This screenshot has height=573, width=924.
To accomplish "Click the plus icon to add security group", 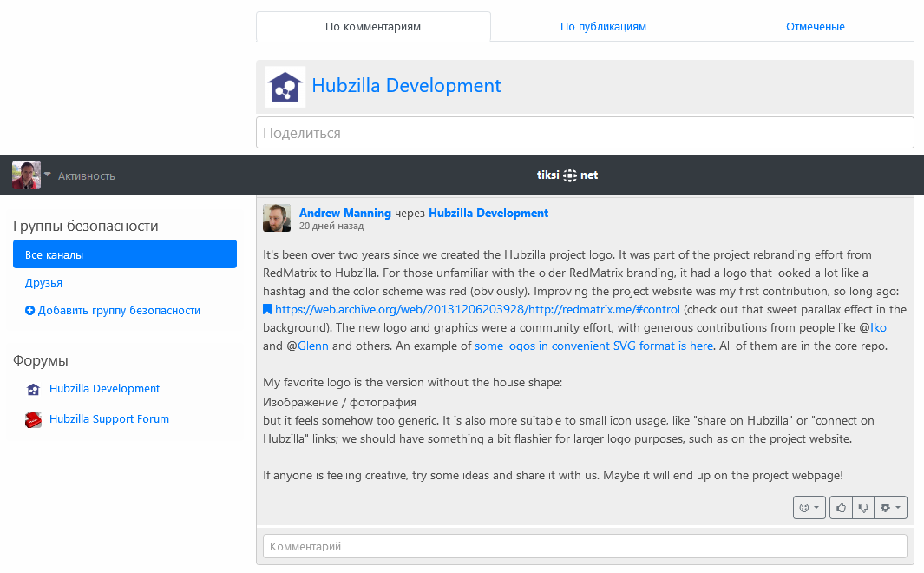I will [29, 311].
